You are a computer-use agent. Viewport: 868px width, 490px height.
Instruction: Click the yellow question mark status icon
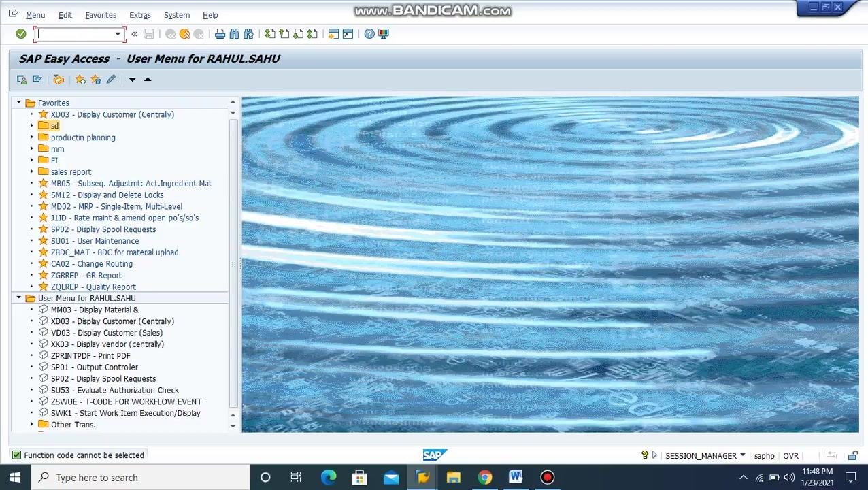coord(644,455)
